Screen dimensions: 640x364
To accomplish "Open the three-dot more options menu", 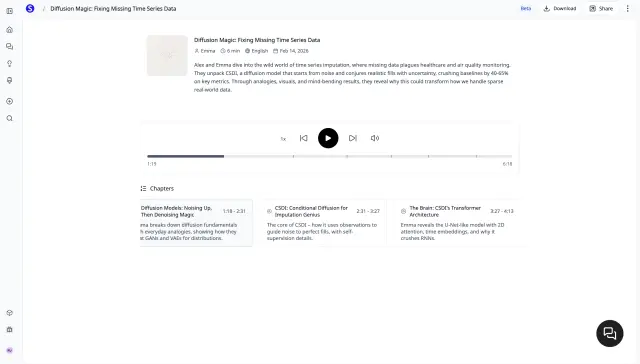I will (x=627, y=8).
